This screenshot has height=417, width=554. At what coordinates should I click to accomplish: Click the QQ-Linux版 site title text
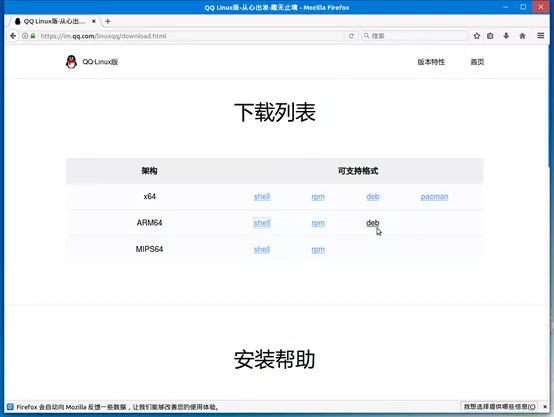pos(100,62)
